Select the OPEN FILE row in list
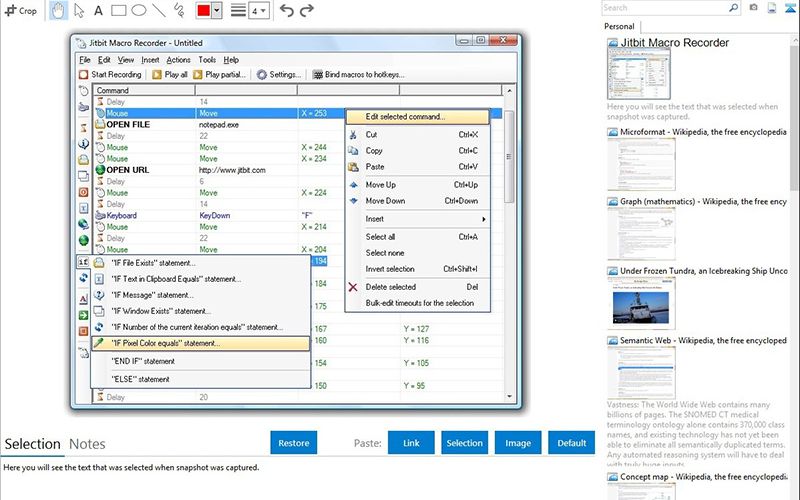Screen dimensions: 800x500 click(297, 124)
